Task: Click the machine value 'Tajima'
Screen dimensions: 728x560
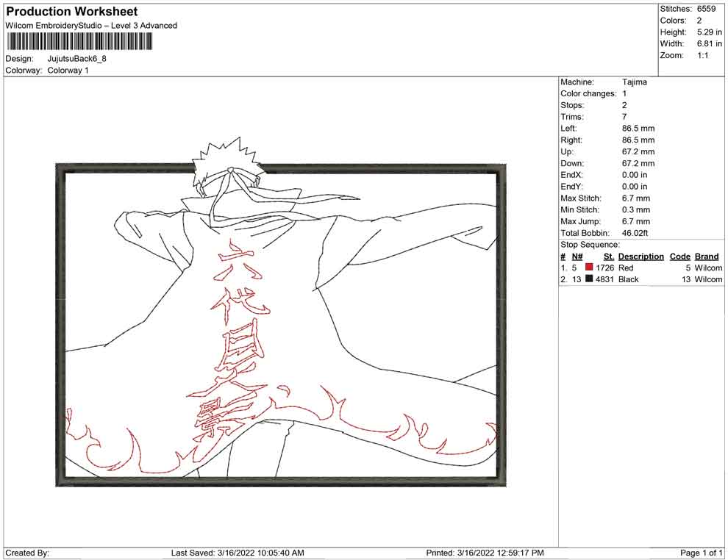Action: [634, 82]
